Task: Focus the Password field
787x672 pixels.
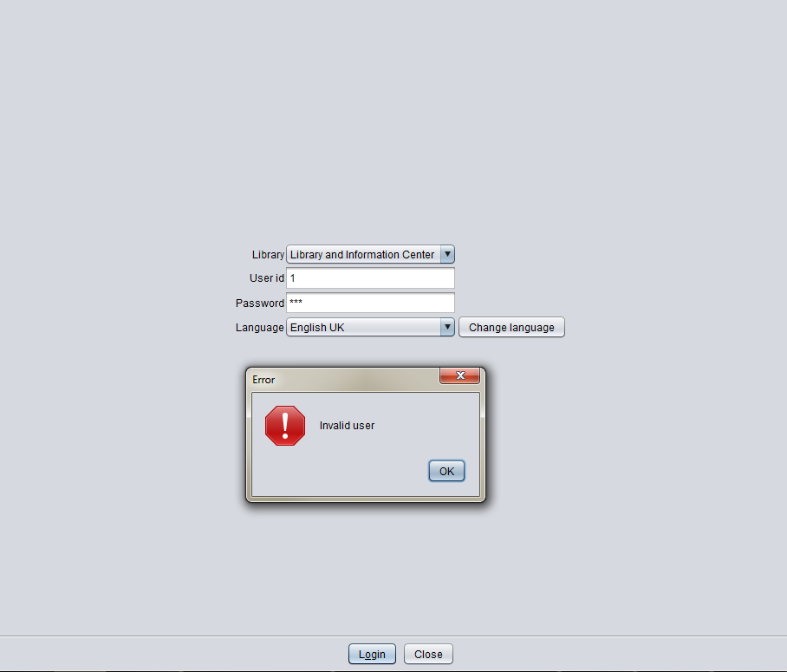Action: point(370,303)
